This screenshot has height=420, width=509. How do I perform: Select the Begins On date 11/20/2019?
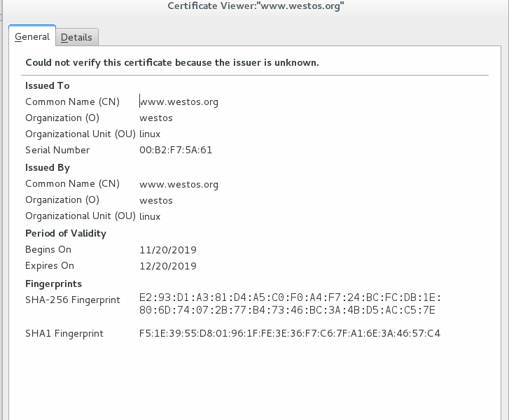pyautogui.click(x=168, y=250)
